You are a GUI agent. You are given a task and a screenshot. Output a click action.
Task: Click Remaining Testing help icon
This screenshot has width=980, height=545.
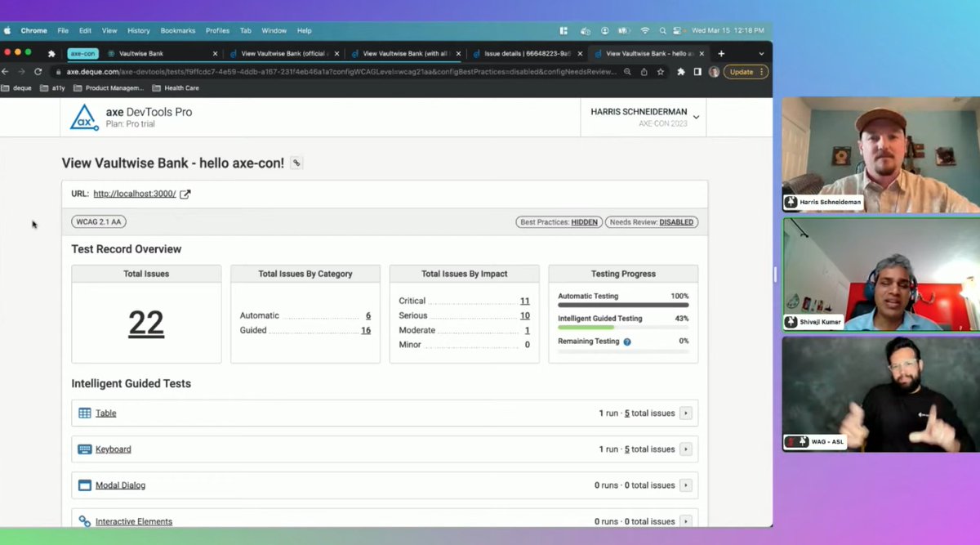point(627,342)
